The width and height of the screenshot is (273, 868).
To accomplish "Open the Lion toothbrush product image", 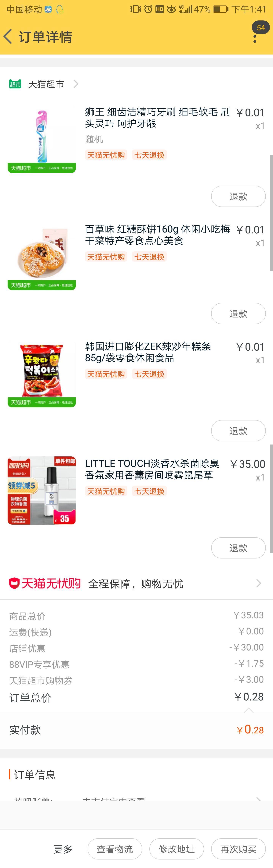I will point(42,139).
